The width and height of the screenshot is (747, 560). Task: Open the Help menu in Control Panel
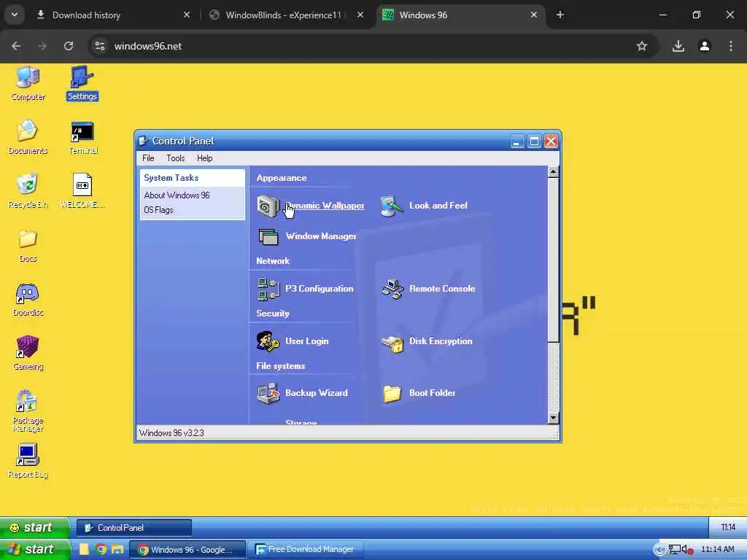tap(204, 158)
